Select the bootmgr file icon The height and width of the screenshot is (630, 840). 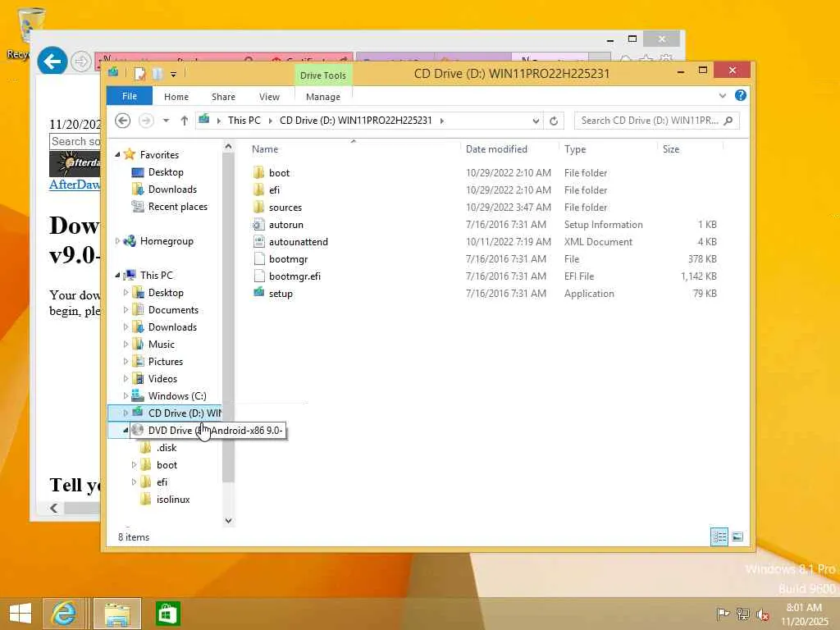click(x=258, y=258)
